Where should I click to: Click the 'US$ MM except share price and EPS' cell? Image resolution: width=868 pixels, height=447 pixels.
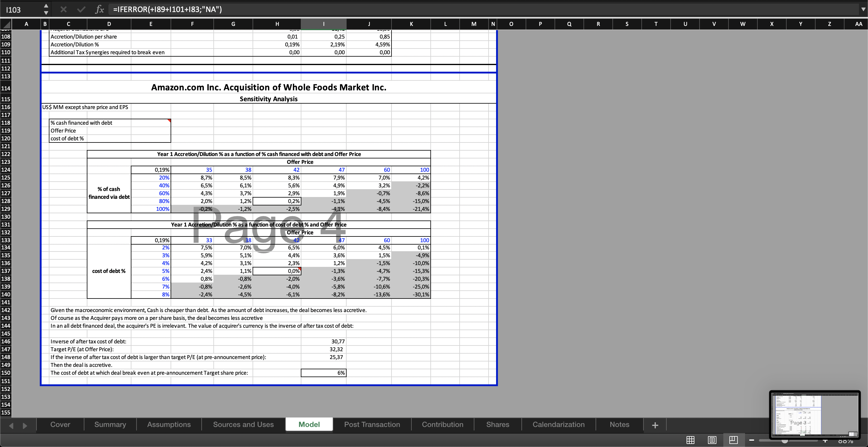[x=85, y=107]
